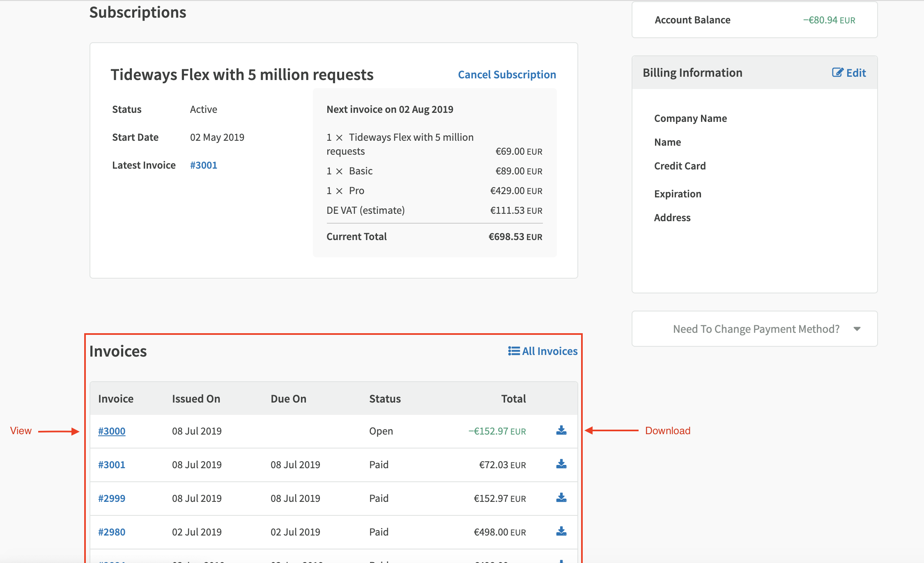Screen dimensions: 924x563
Task: Click the €498.00 EUR total of invoice #2980
Action: 500,532
